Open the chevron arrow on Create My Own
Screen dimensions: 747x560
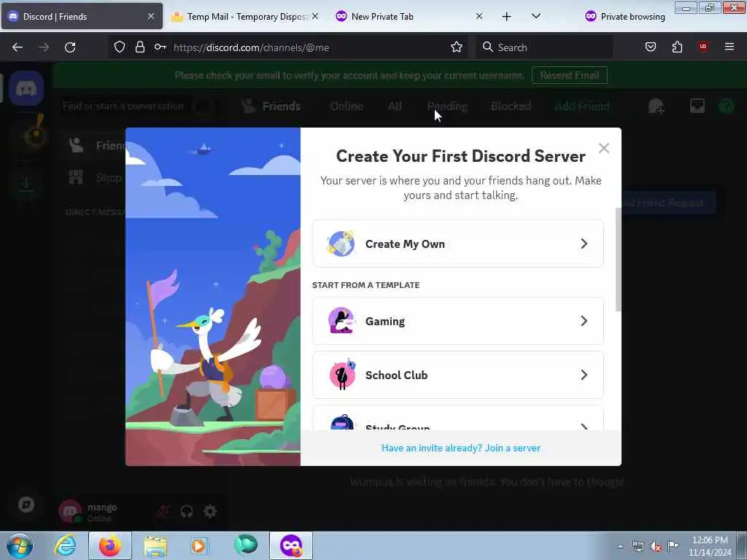584,244
